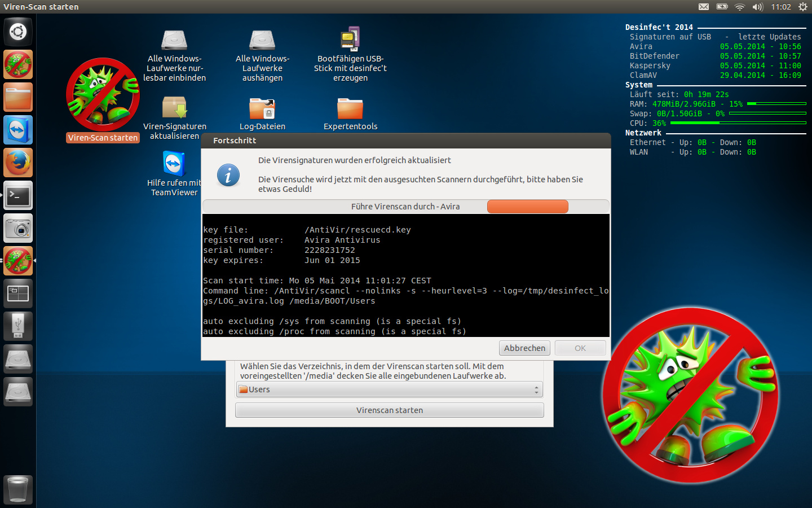Click the 'Läuft seit: 0h 19m 22s' uptime line
The image size is (812, 508).
[x=679, y=94]
